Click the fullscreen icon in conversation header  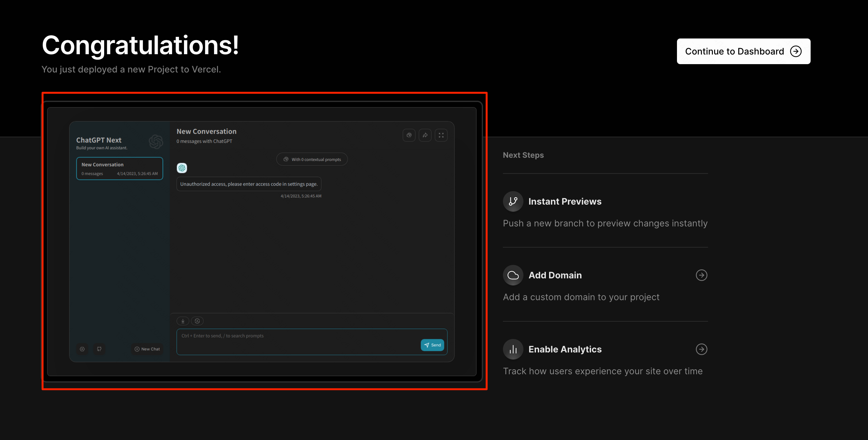click(441, 135)
